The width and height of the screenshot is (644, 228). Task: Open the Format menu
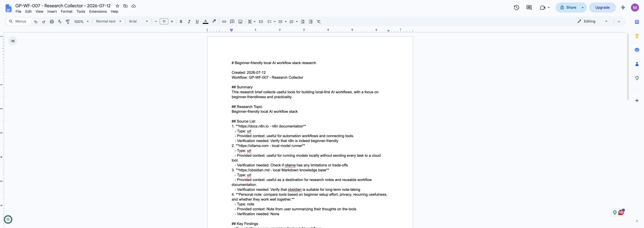pyautogui.click(x=67, y=12)
